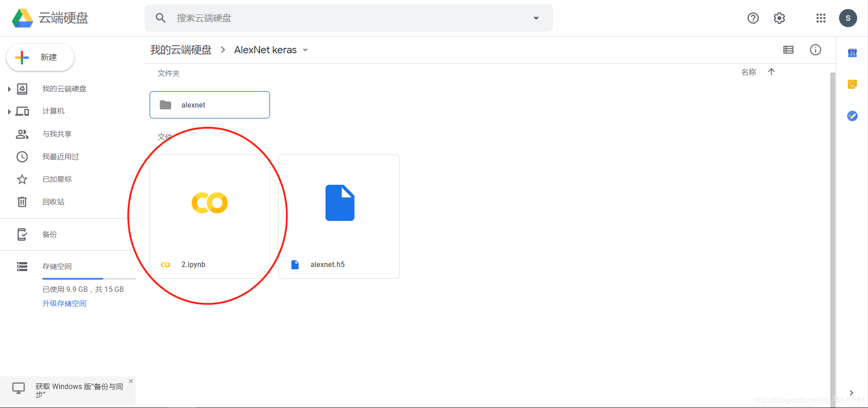Click 已使用 9.9 GB storage text
The width and height of the screenshot is (868, 408).
coord(83,289)
